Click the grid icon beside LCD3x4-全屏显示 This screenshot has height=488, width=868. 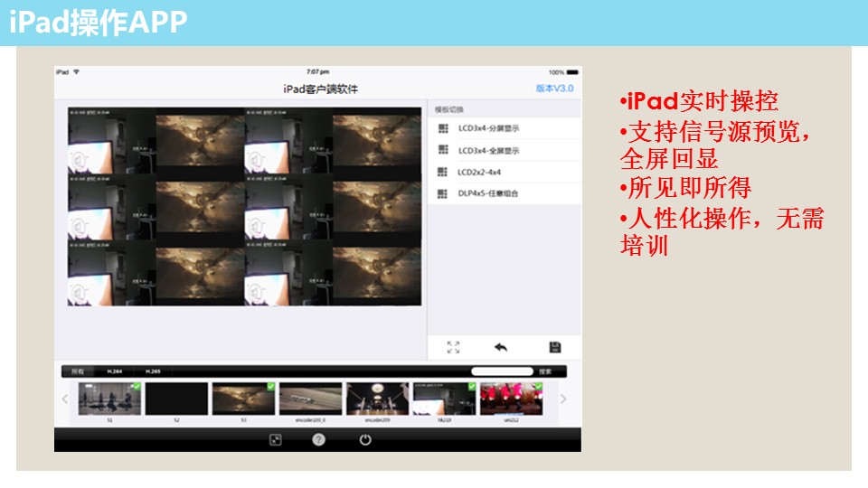click(443, 150)
